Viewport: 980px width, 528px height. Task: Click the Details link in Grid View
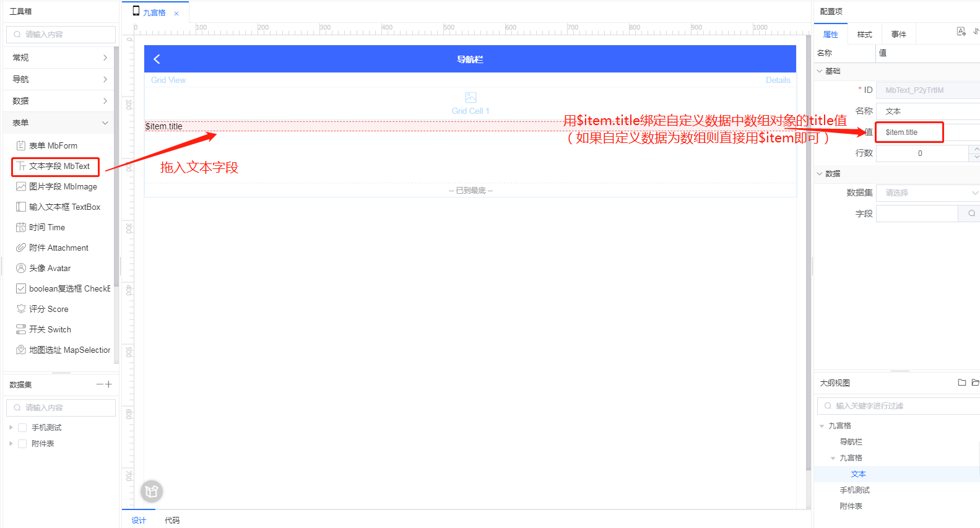point(778,80)
